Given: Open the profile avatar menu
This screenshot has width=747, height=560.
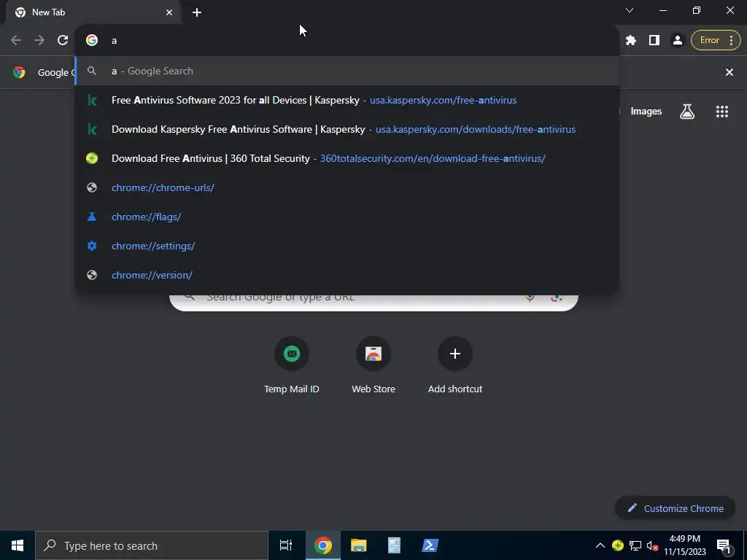Looking at the screenshot, I should pyautogui.click(x=677, y=40).
